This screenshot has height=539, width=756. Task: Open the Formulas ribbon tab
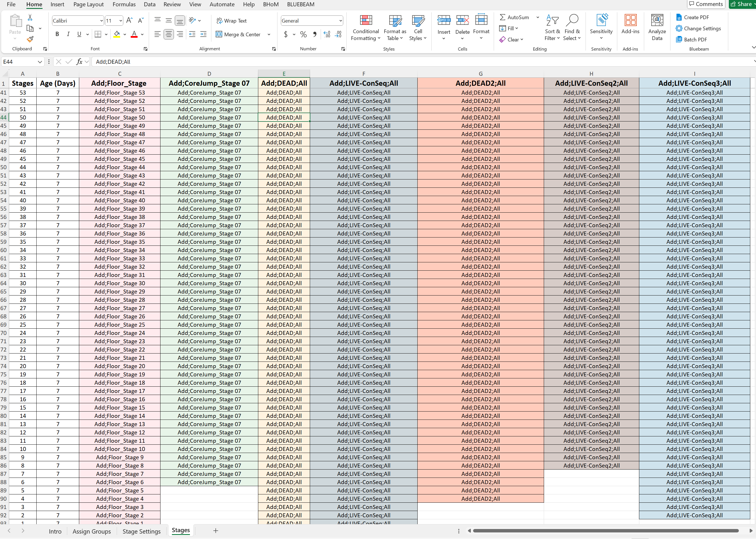click(124, 4)
